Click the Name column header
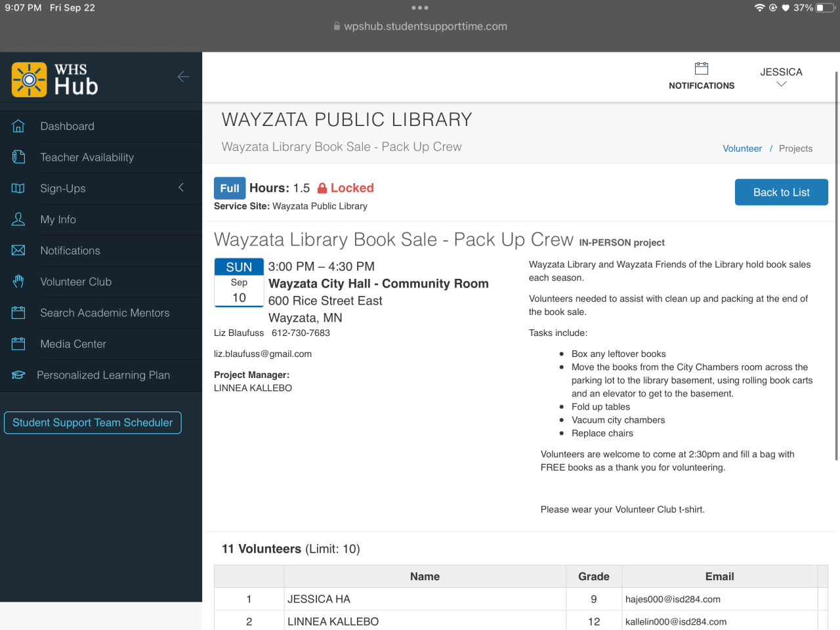The image size is (840, 630). click(x=425, y=577)
